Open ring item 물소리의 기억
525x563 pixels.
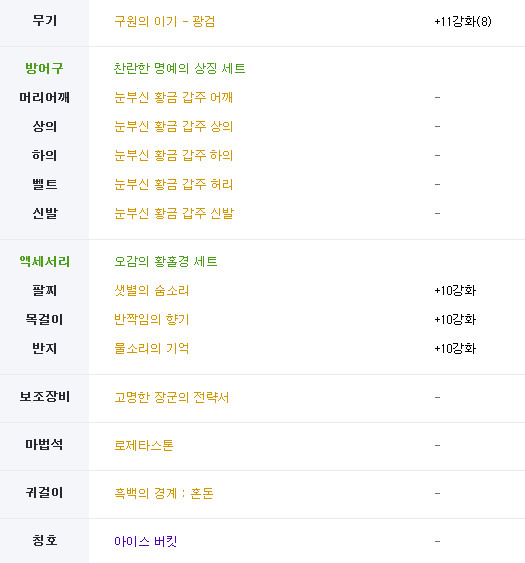151,348
